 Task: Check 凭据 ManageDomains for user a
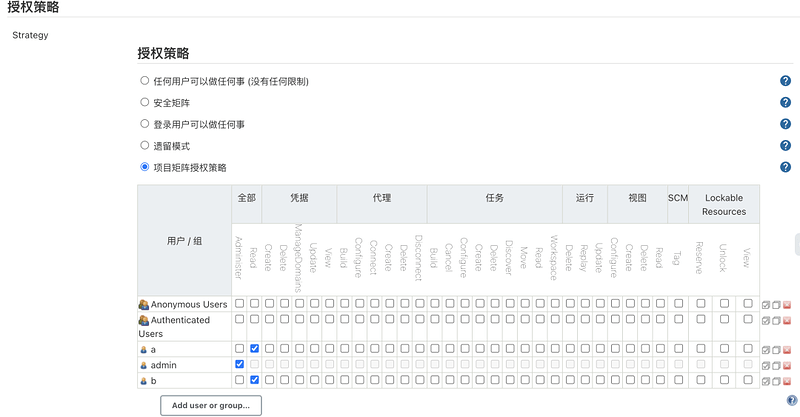(x=299, y=348)
